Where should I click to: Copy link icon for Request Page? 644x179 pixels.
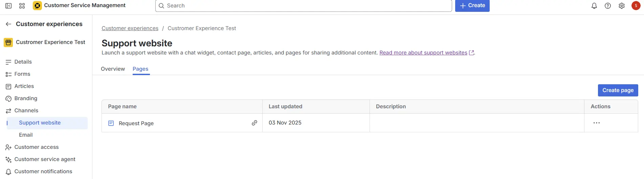(254, 123)
